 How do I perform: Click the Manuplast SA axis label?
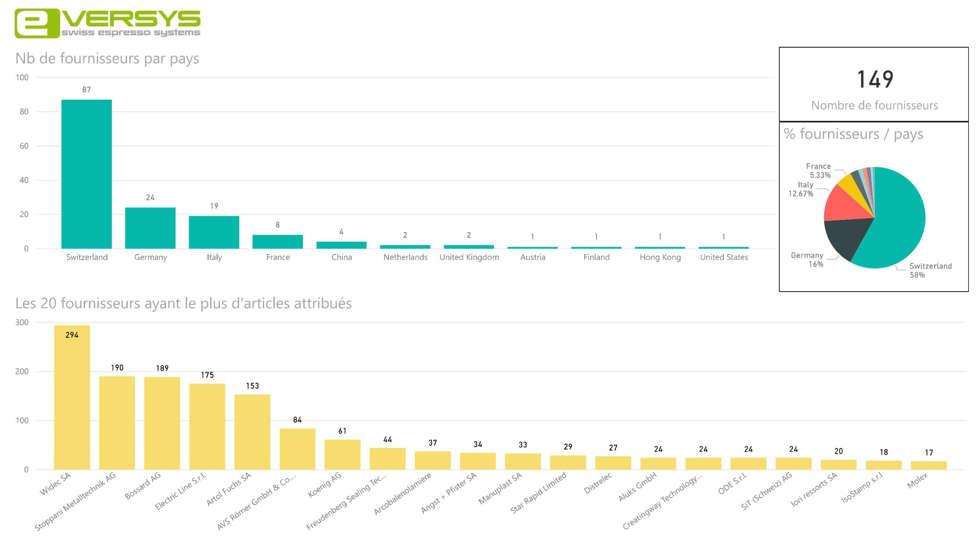point(500,489)
